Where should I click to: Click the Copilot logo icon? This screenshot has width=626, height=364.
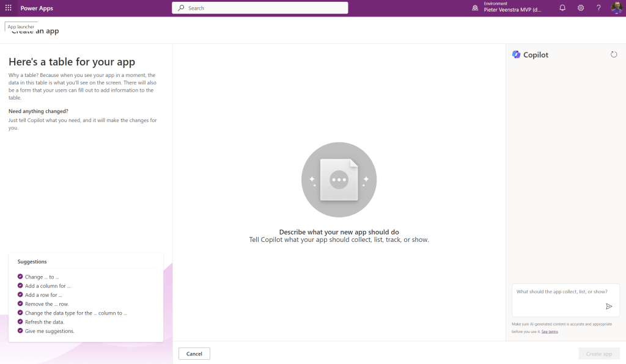pos(516,54)
